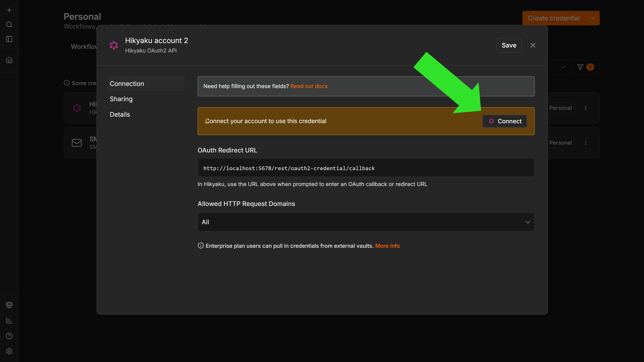Open the 'Read our docs' link
644x362 pixels.
(x=309, y=86)
